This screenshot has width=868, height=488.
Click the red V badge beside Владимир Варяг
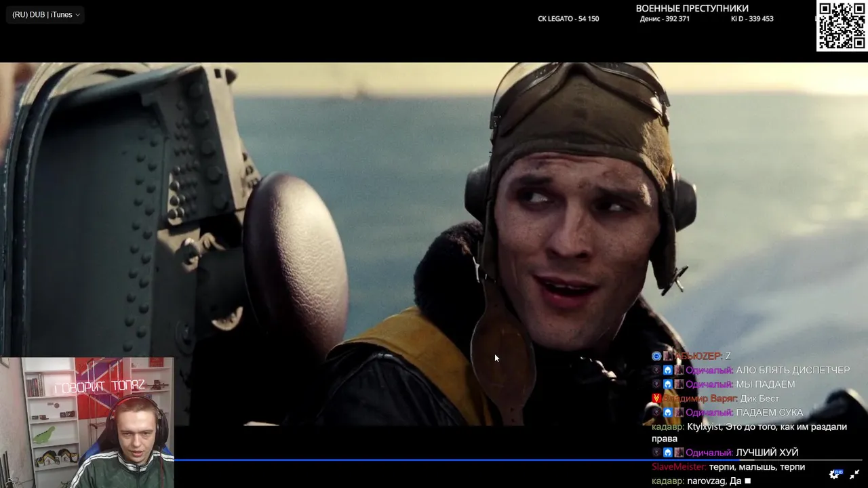click(x=656, y=399)
